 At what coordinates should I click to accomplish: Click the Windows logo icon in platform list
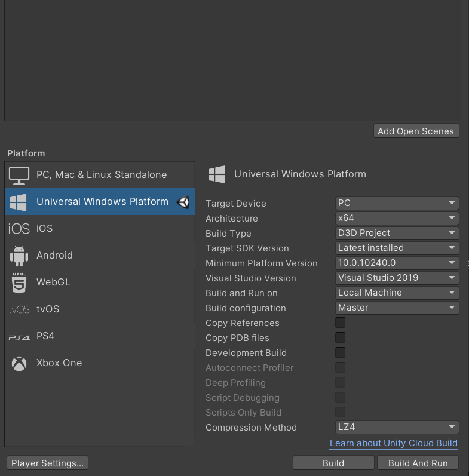[19, 202]
